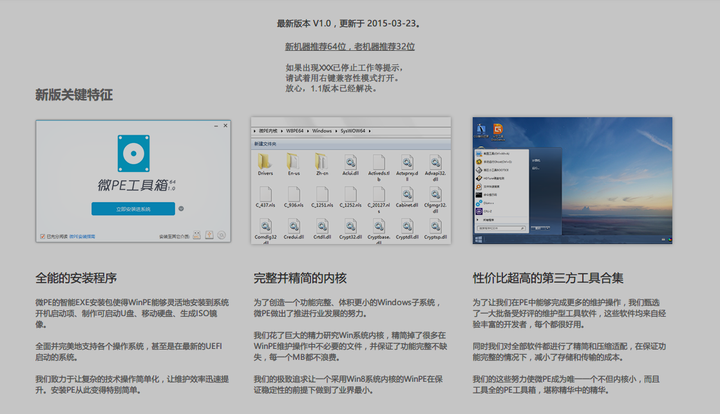The width and height of the screenshot is (720, 414).
Task: Click the blue install system button
Action: [x=133, y=209]
